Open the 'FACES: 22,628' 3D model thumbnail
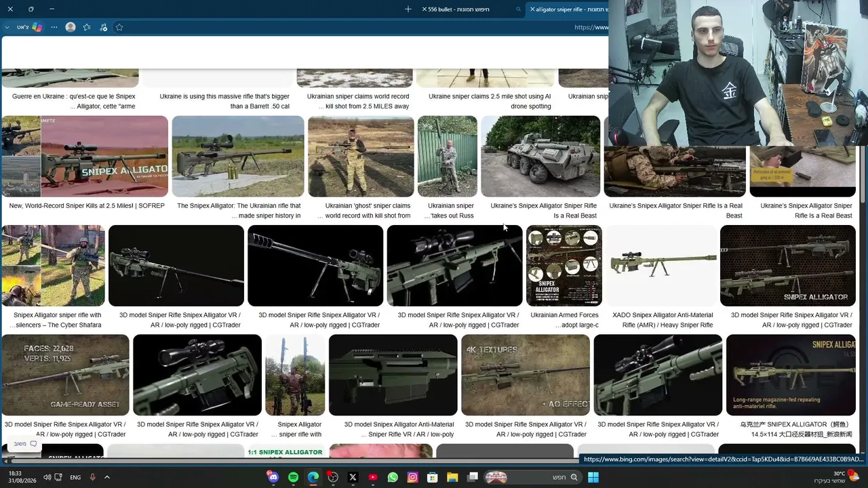 point(65,375)
